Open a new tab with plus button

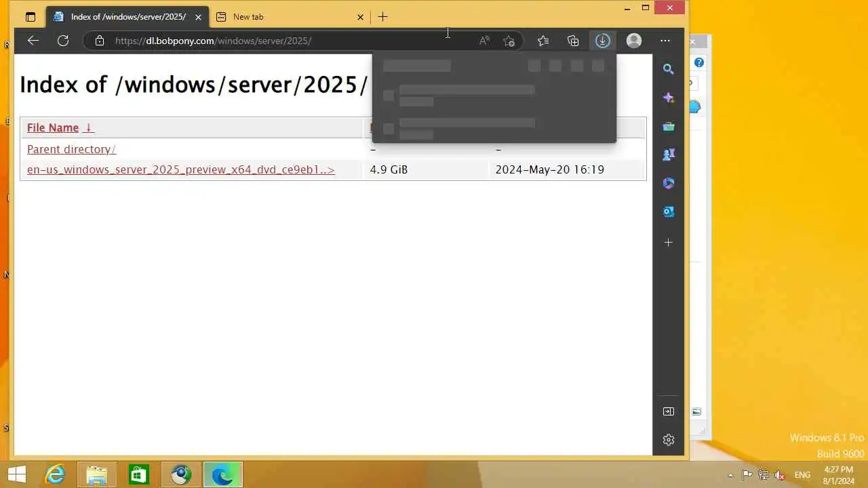[x=383, y=17]
